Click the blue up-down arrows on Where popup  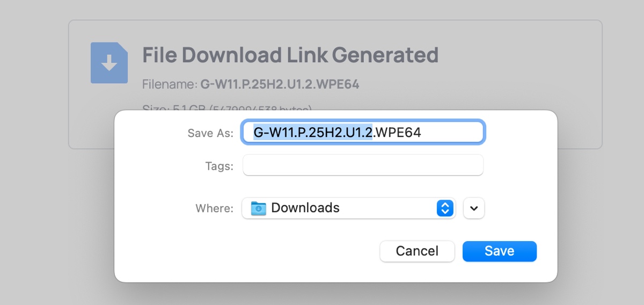click(x=445, y=208)
